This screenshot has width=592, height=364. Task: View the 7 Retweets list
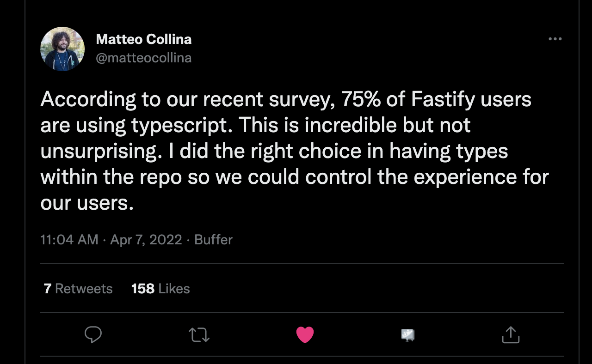78,289
